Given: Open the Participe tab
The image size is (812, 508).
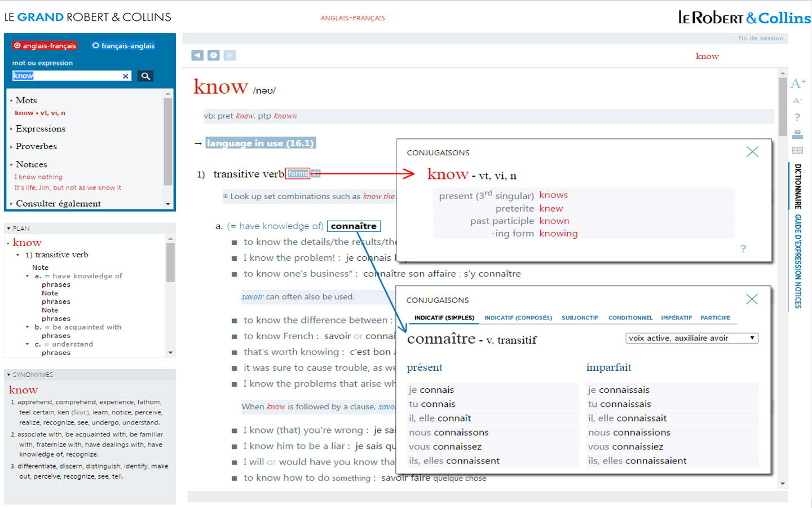Looking at the screenshot, I should click(x=715, y=318).
